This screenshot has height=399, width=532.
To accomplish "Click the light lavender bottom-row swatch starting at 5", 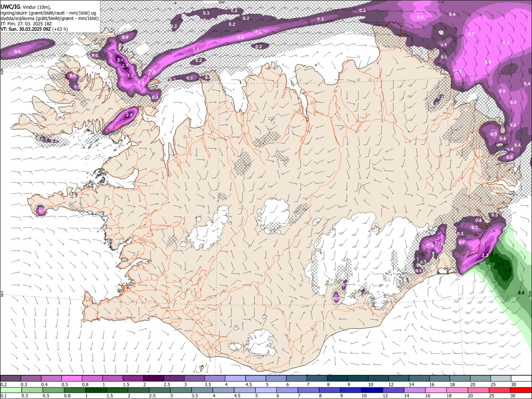I will coord(266,390).
